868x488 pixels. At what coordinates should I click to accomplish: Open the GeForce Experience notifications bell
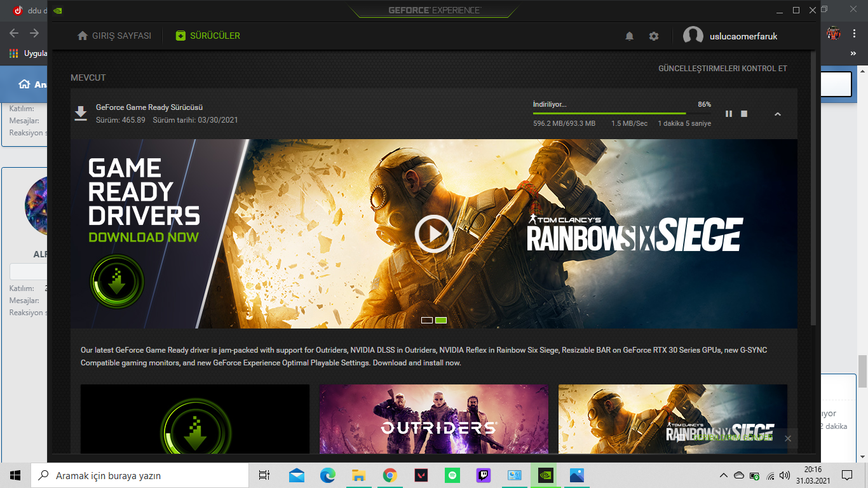[x=629, y=36]
